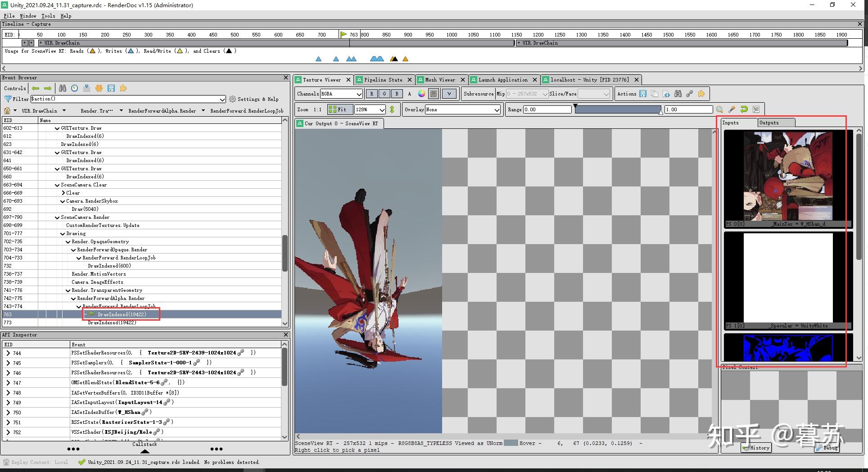Screen dimensions: 868x472
Task: Click the flip vertically green arrow icon
Action: [x=392, y=109]
